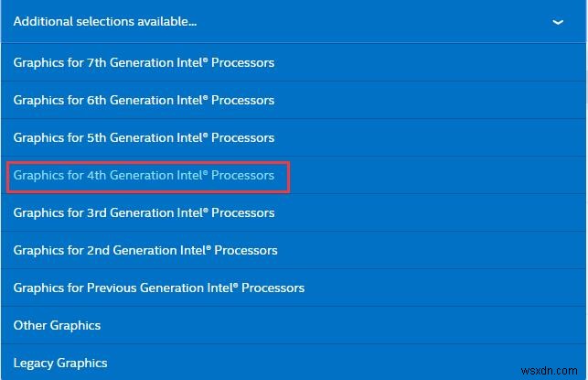Screen dimensions: 588x380
Task: Select the Legacy Graphics option
Action: point(294,363)
